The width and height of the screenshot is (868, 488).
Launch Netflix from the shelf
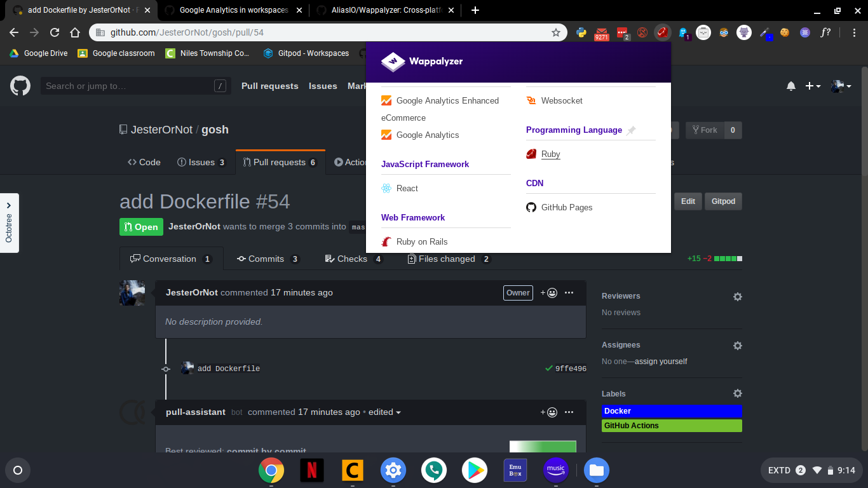click(x=312, y=471)
